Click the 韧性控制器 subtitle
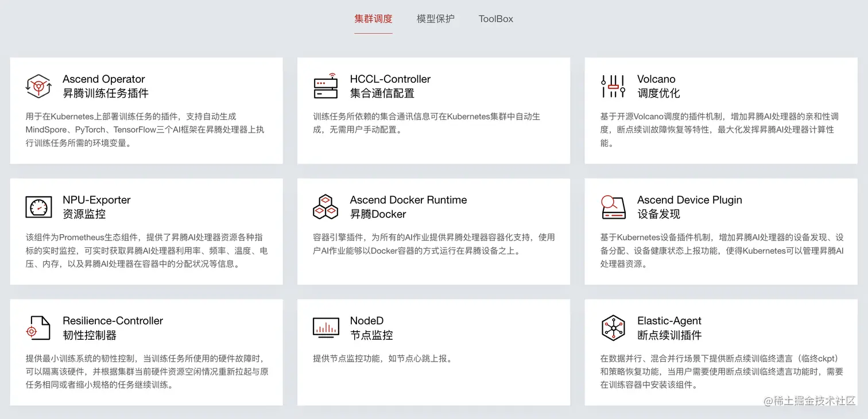 point(90,335)
